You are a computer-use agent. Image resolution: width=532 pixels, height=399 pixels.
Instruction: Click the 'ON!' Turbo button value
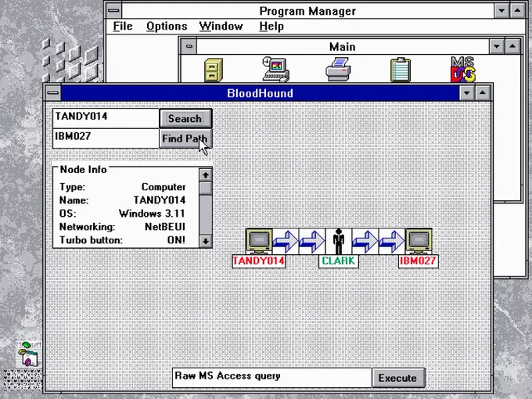coord(176,240)
